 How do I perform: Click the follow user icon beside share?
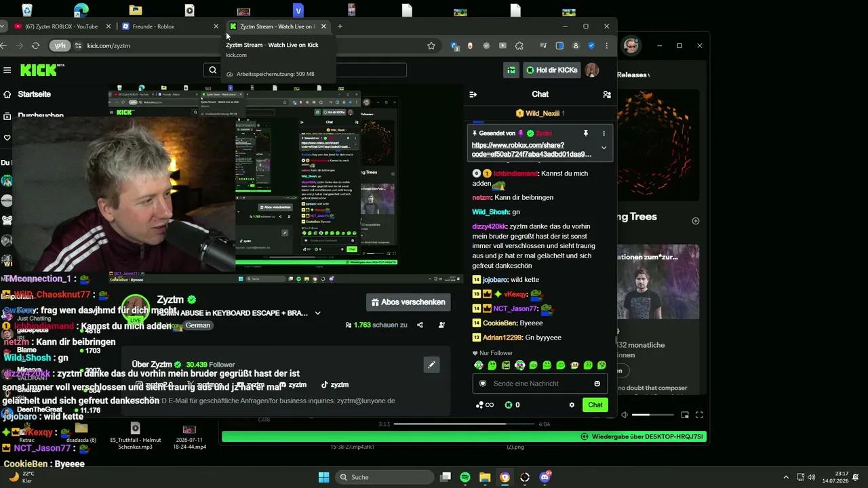click(441, 325)
